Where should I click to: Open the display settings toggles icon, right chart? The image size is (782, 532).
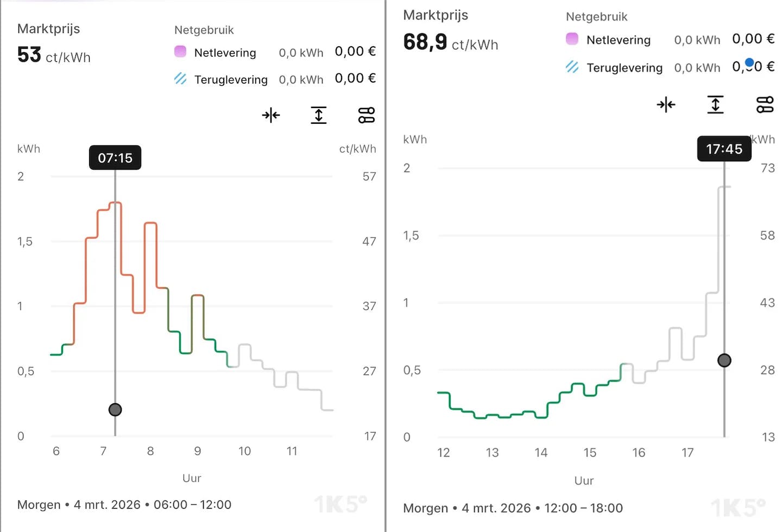pos(765,104)
